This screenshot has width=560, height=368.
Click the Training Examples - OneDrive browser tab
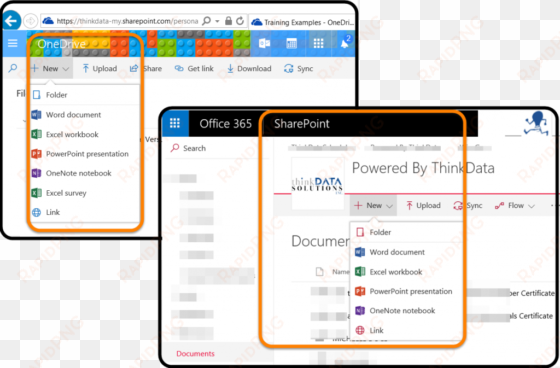pyautogui.click(x=302, y=22)
